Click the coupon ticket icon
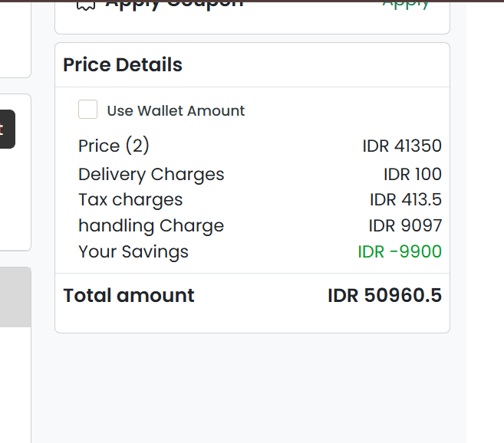This screenshot has height=443, width=504. [x=86, y=6]
